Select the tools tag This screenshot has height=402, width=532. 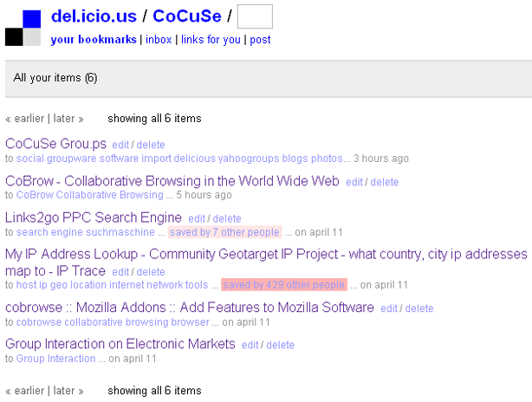click(x=198, y=285)
